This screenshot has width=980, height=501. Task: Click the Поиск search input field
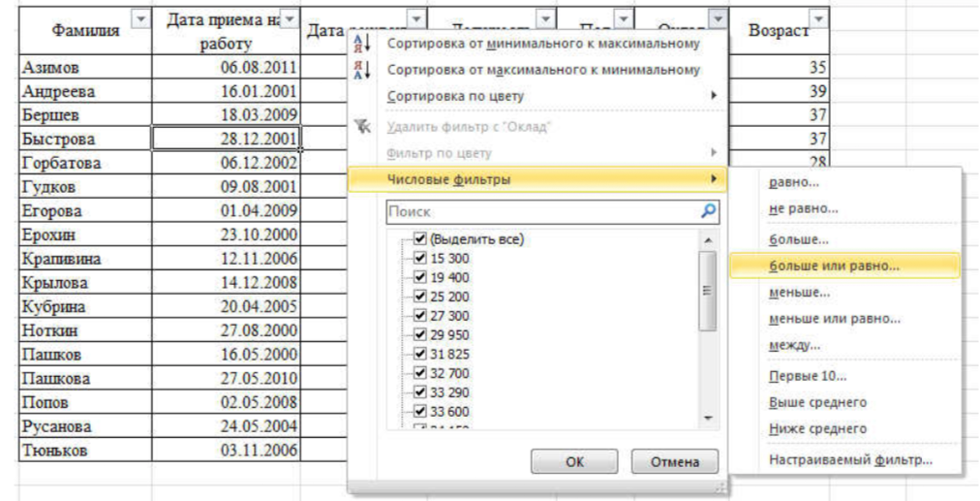542,210
